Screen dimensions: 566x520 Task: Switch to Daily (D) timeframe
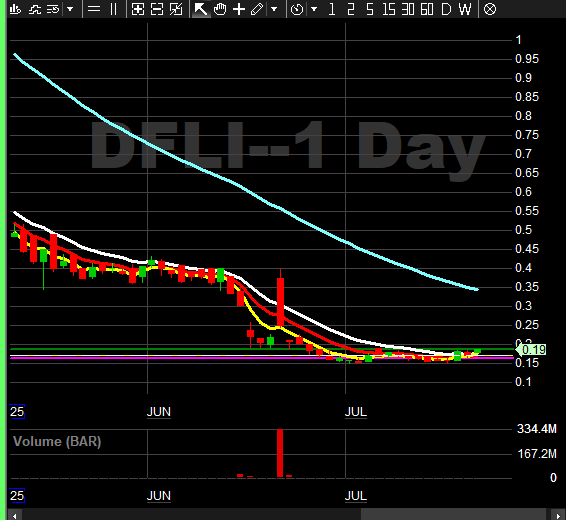click(x=446, y=9)
